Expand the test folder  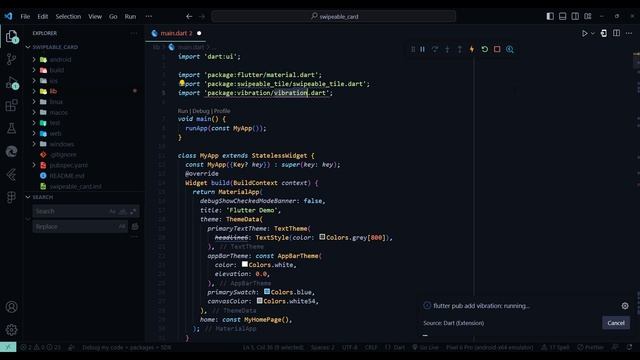coord(55,123)
